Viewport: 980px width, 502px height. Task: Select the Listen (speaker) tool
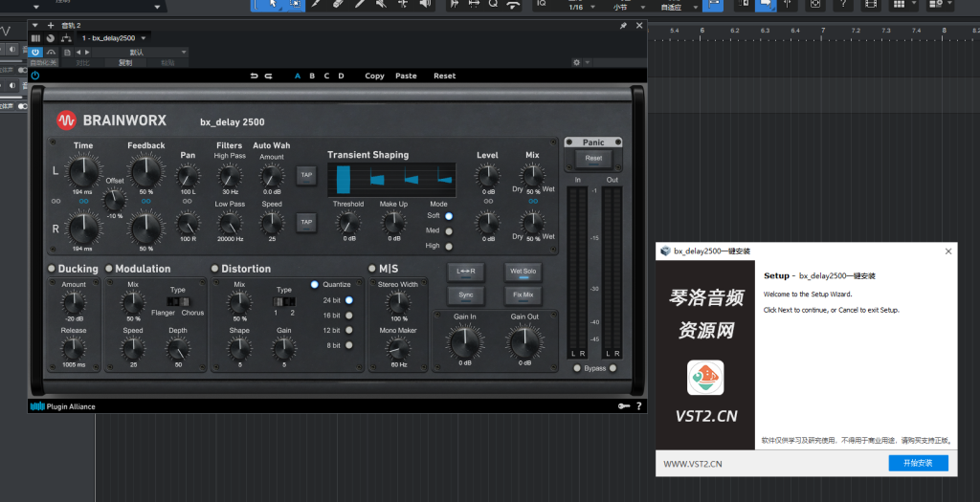(425, 4)
